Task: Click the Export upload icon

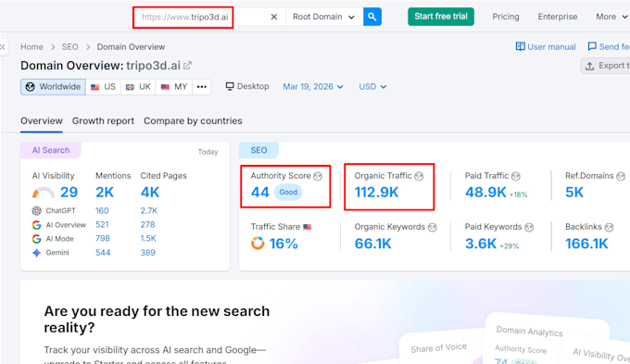Action: (589, 66)
